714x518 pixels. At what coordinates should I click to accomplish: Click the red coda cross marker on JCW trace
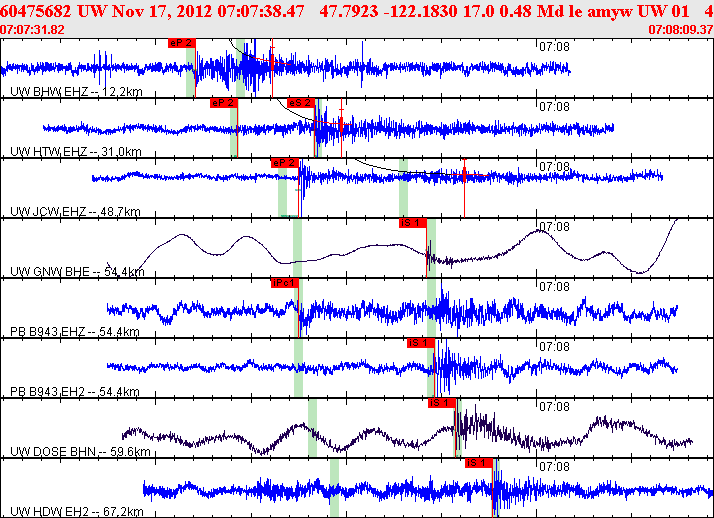click(x=464, y=174)
